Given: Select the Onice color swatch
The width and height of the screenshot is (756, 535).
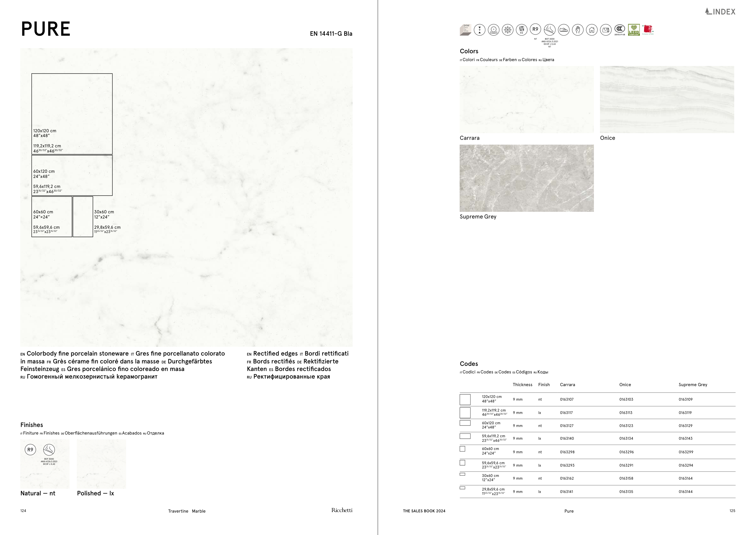Looking at the screenshot, I should pyautogui.click(x=667, y=100).
